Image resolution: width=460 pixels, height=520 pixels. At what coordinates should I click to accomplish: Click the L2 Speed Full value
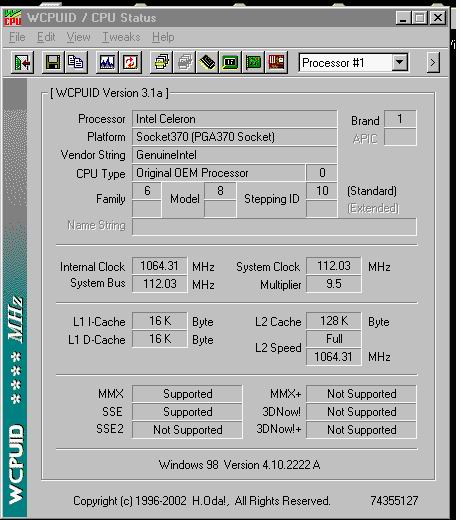pyautogui.click(x=334, y=339)
